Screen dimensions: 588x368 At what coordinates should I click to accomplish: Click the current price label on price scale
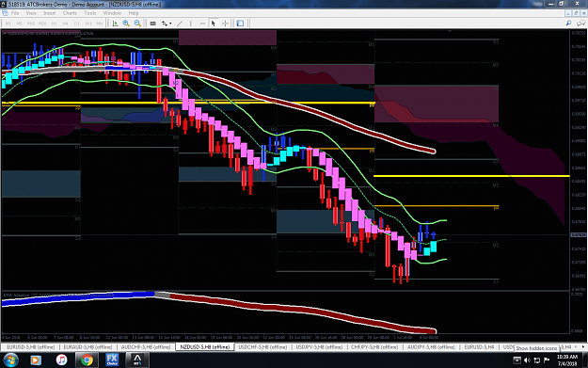[x=579, y=235]
